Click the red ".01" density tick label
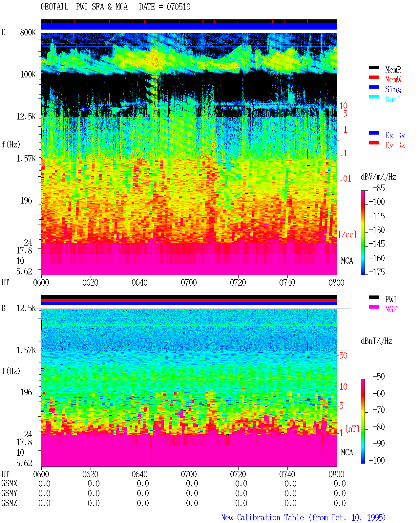This screenshot has width=420, height=523. (345, 179)
